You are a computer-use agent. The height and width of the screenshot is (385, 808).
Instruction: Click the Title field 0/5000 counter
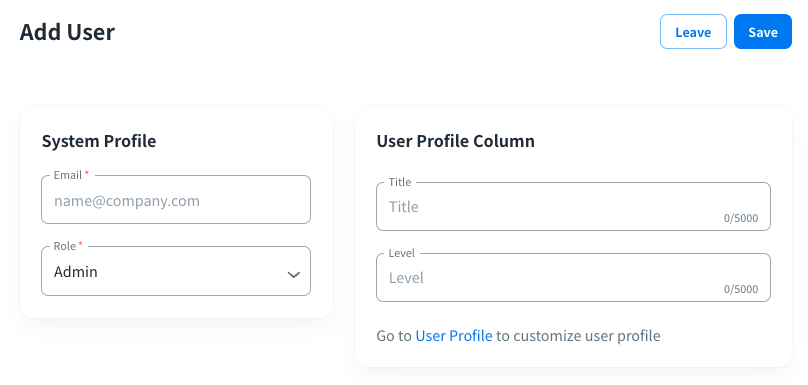(x=741, y=218)
